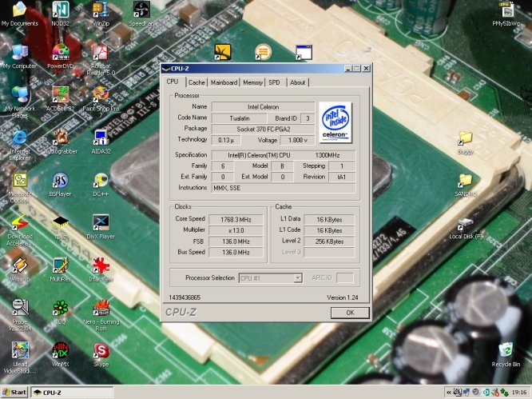Open DC++ shortcut icon

pyautogui.click(x=101, y=185)
